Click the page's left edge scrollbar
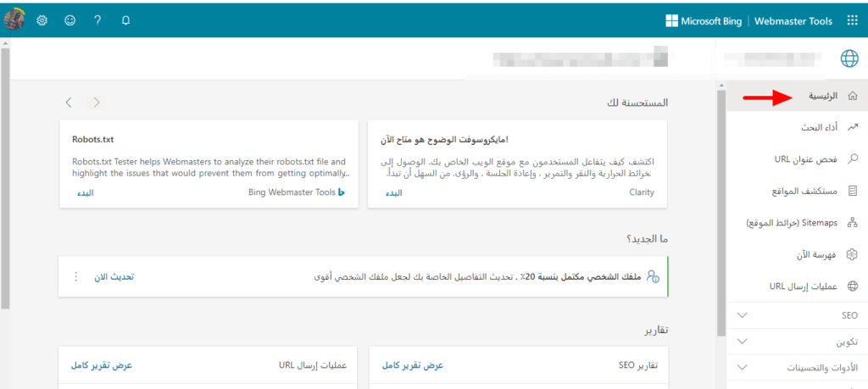The height and width of the screenshot is (389, 868). [x=5, y=180]
